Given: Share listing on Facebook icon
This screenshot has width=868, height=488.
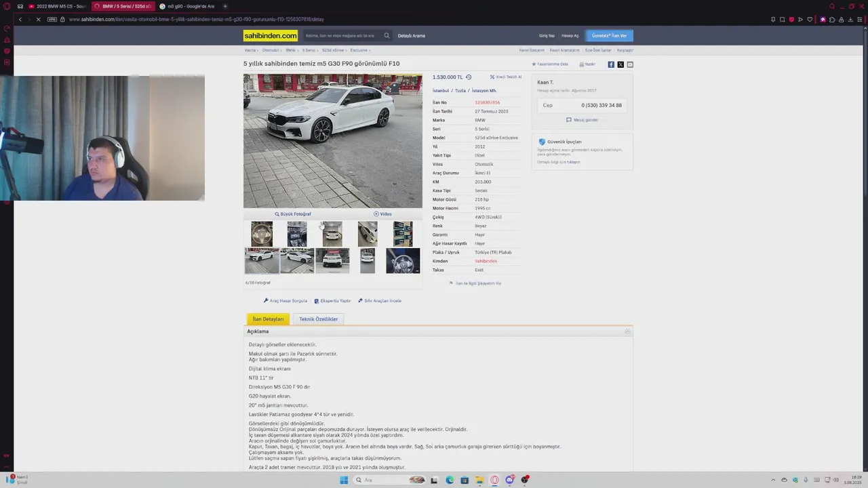Looking at the screenshot, I should 611,64.
